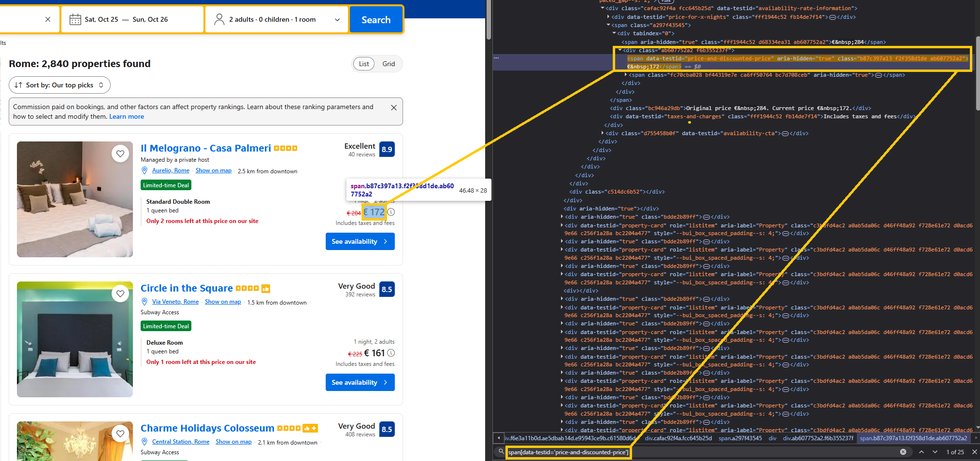Save Il Melograno to wishlist heart icon
Image resolution: width=980 pixels, height=461 pixels.
(120, 154)
